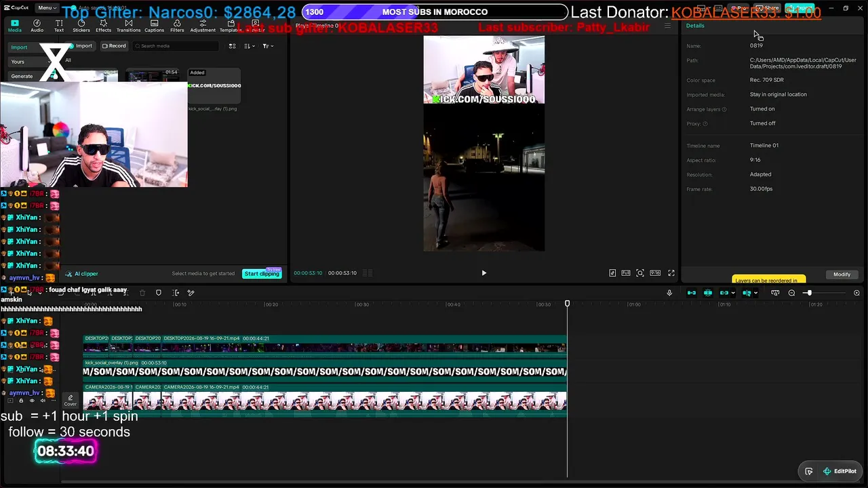Image resolution: width=868 pixels, height=488 pixels.
Task: Zoom out the timeline
Action: 791,293
